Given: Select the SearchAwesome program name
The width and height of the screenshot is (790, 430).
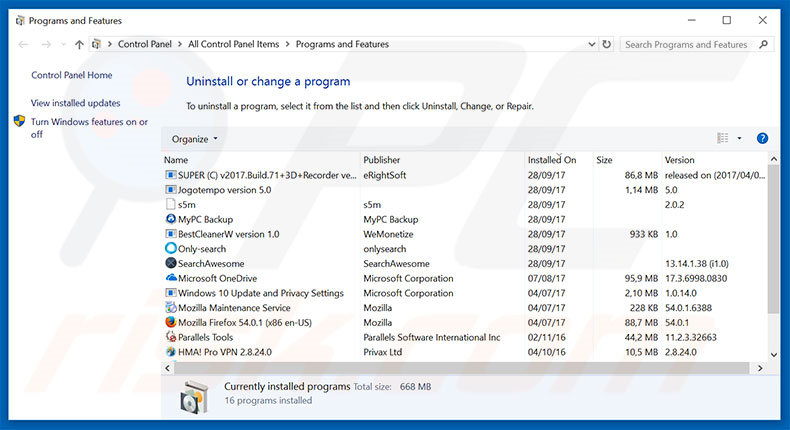Looking at the screenshot, I should click(x=211, y=264).
